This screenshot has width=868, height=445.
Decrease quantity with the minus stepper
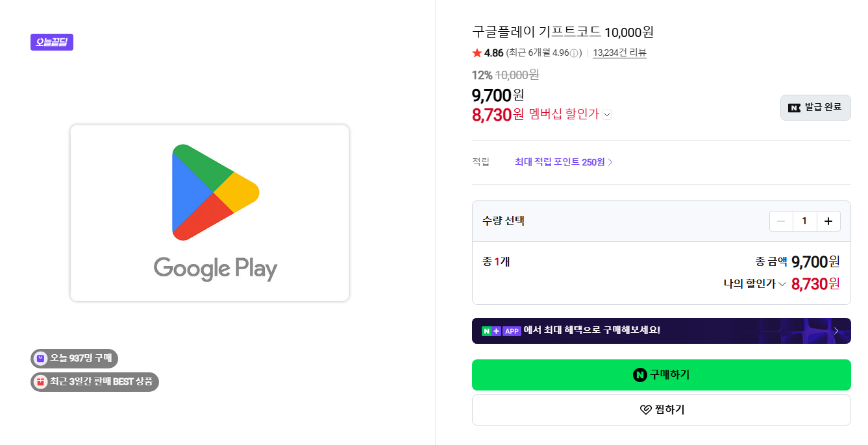coord(781,221)
